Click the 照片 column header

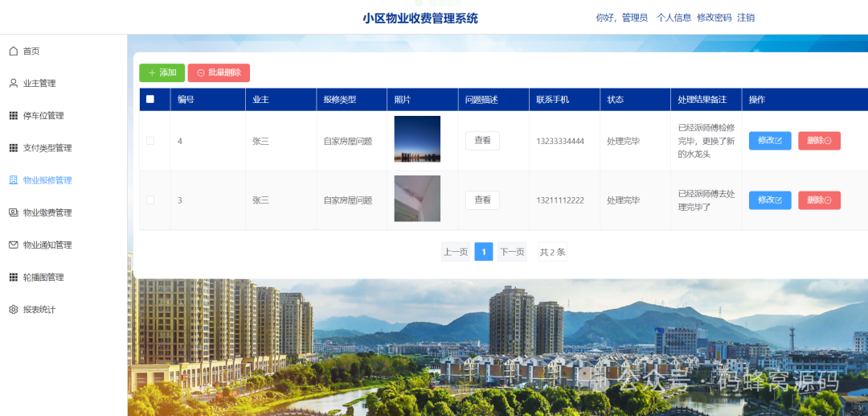click(x=403, y=100)
